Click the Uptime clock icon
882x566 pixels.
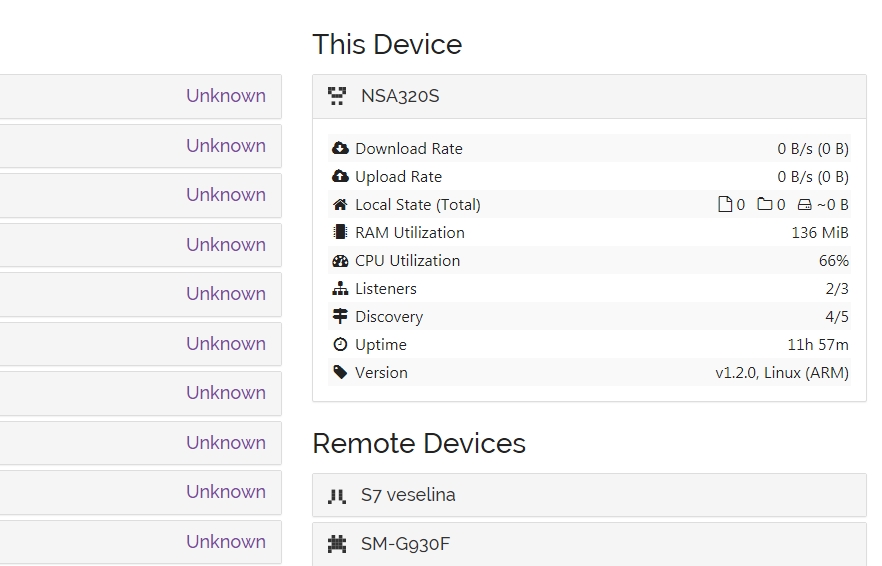(340, 344)
